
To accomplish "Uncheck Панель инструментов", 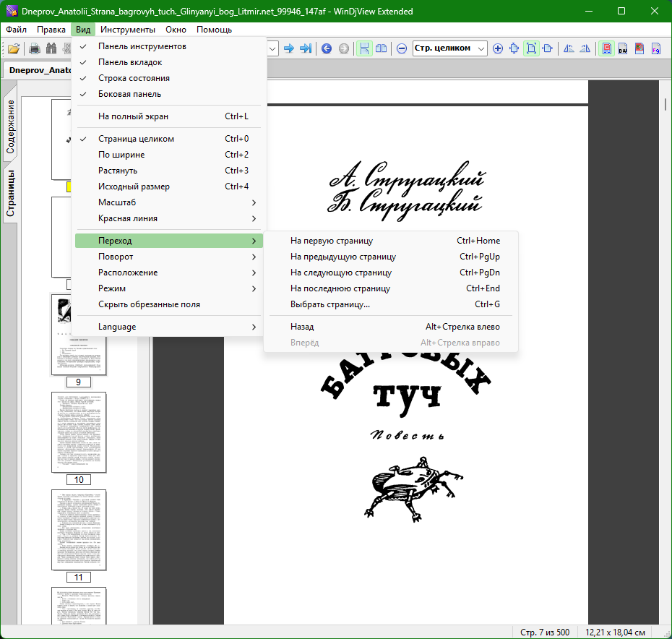I will click(169, 46).
